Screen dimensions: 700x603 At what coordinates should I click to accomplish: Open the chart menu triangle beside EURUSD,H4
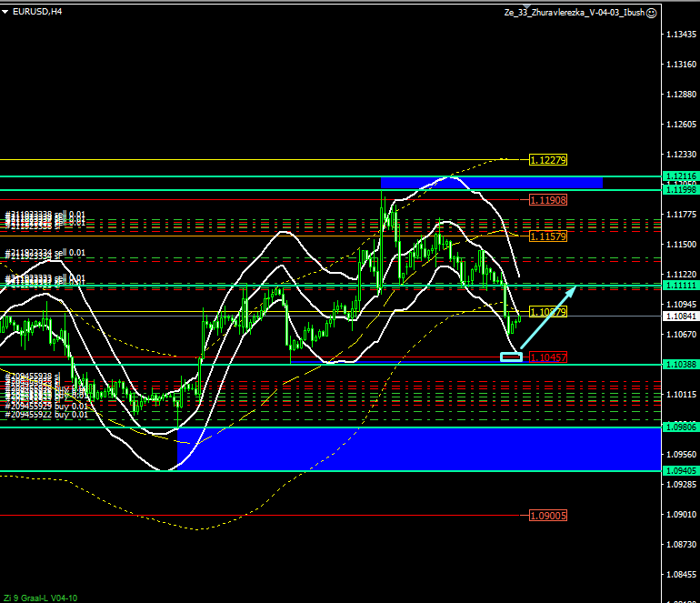pyautogui.click(x=5, y=12)
